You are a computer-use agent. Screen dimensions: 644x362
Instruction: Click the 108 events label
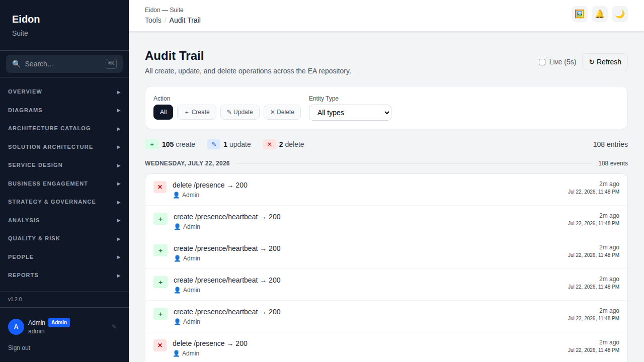click(x=613, y=163)
